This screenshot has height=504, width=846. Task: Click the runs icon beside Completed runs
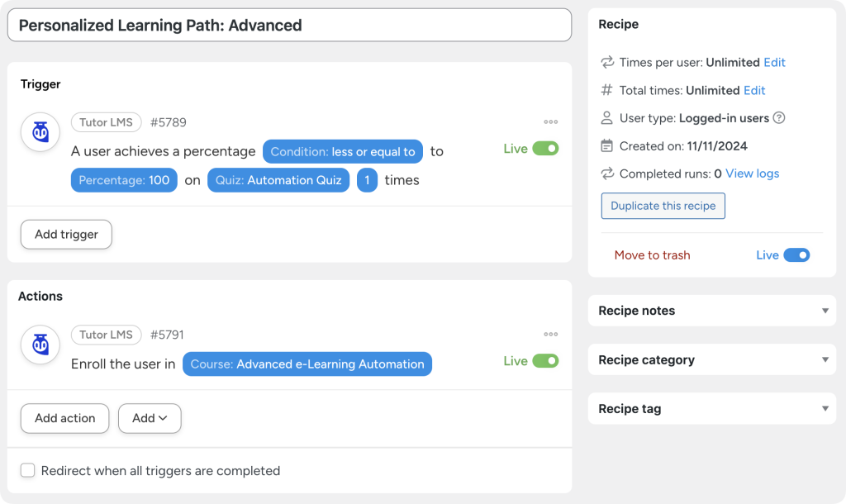[x=606, y=174]
